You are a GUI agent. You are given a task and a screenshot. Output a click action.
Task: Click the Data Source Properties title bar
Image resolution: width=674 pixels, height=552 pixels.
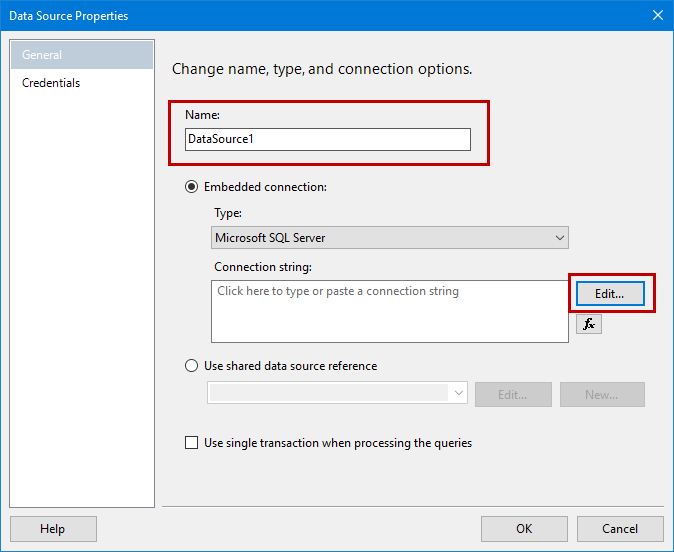coord(300,15)
